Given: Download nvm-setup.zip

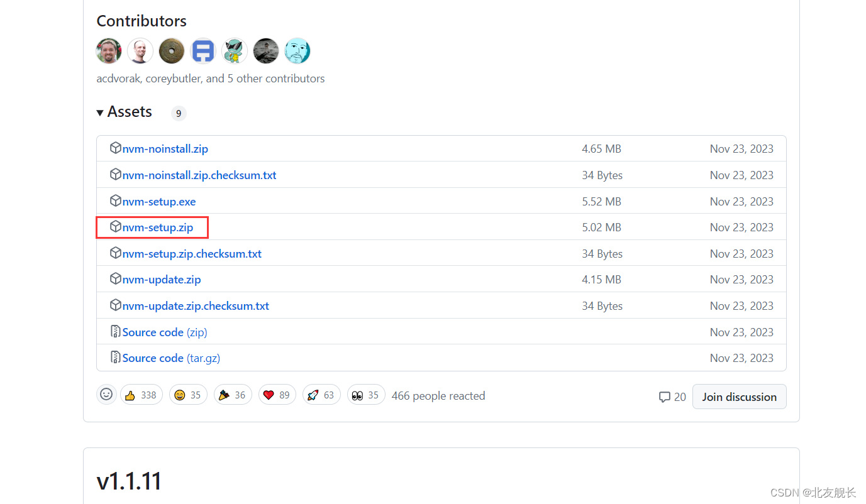Looking at the screenshot, I should [x=158, y=227].
